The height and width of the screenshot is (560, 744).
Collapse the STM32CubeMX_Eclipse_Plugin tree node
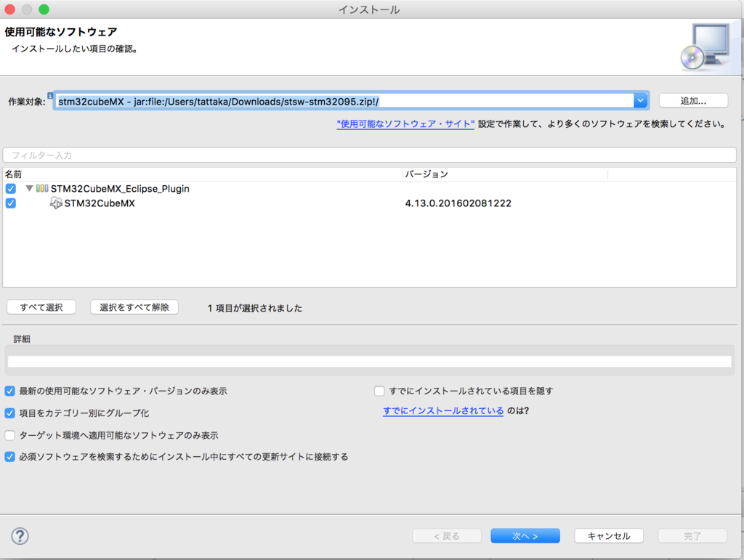point(29,188)
